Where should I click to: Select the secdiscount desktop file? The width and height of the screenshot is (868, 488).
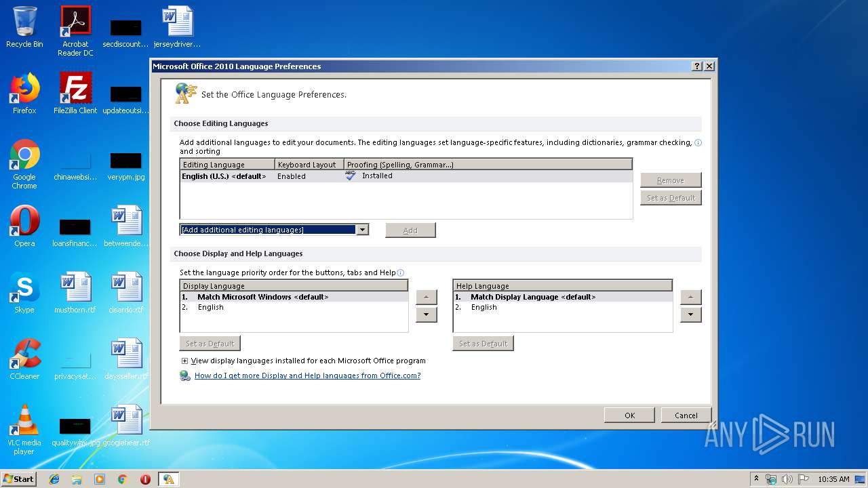coord(126,33)
